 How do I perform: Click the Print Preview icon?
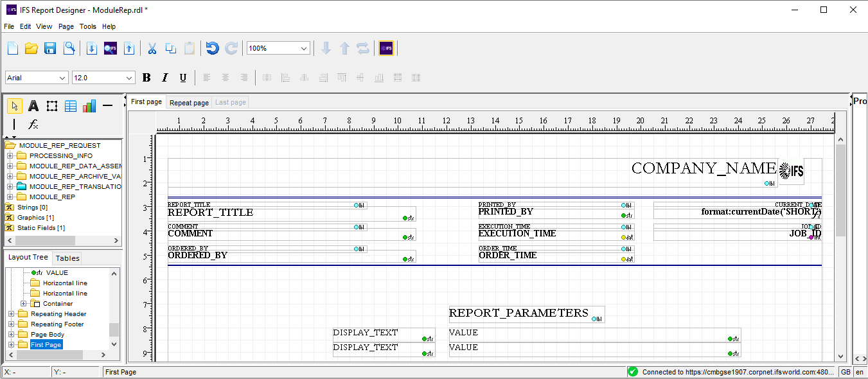69,48
